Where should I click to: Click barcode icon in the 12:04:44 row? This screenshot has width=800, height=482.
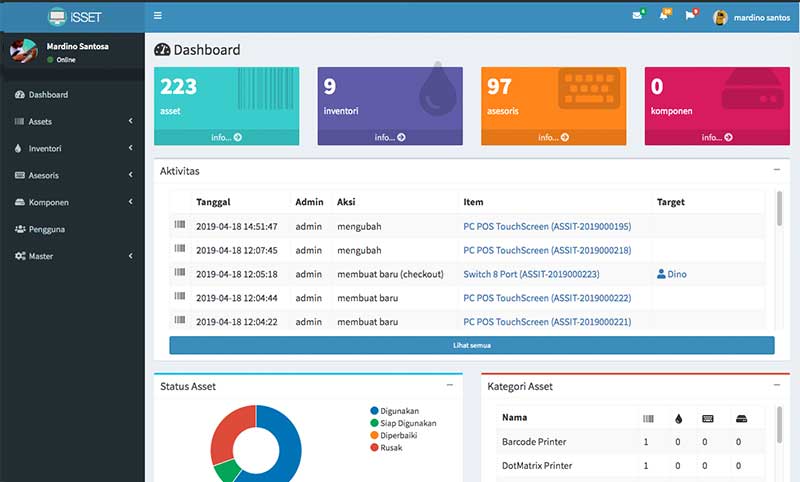click(x=180, y=296)
